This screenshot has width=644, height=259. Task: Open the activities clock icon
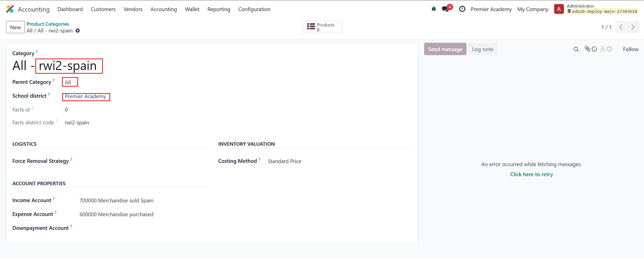pyautogui.click(x=462, y=9)
